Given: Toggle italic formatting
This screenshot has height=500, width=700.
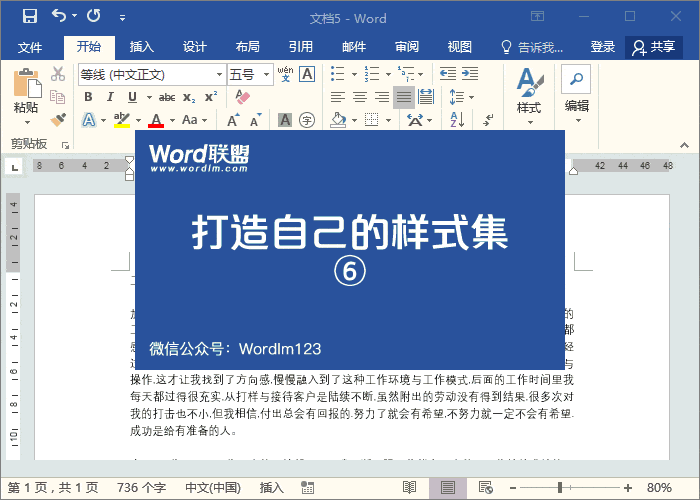Looking at the screenshot, I should tap(110, 97).
